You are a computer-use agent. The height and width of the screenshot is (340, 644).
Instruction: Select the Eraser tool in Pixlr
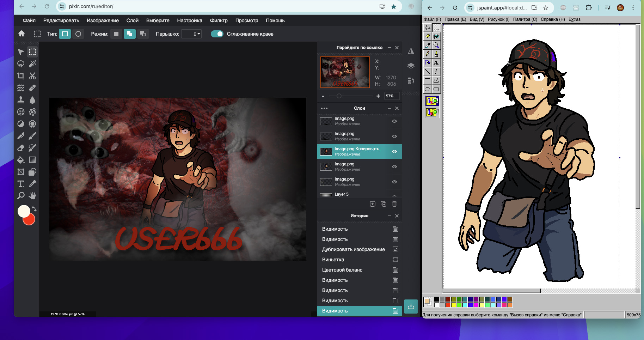[21, 148]
